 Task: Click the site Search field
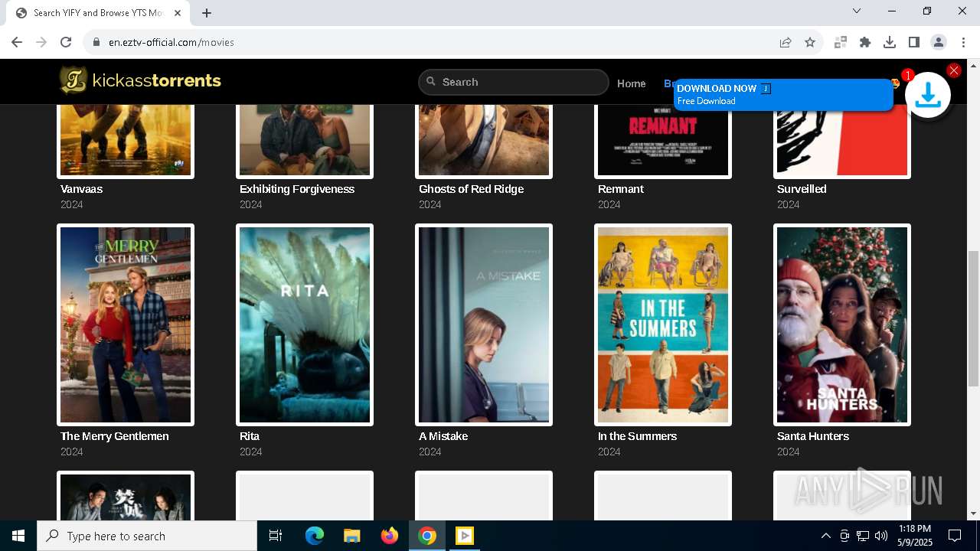coord(514,82)
